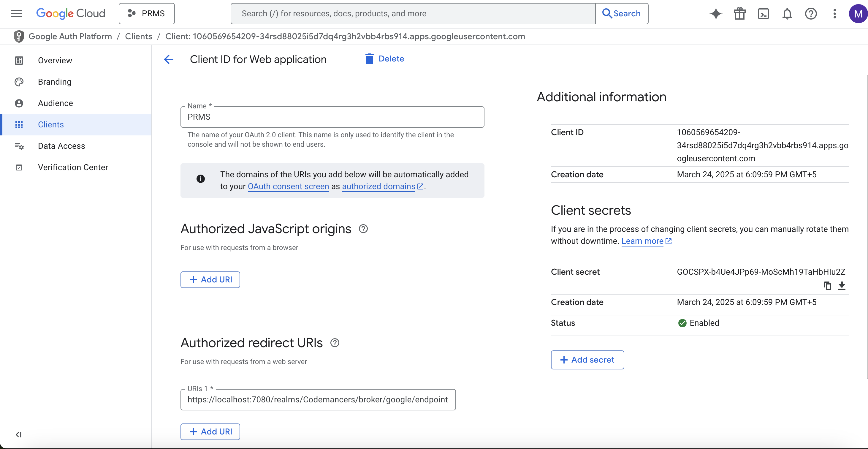Viewport: 868px width, 449px height.
Task: Click the Add secret button
Action: coord(587,360)
